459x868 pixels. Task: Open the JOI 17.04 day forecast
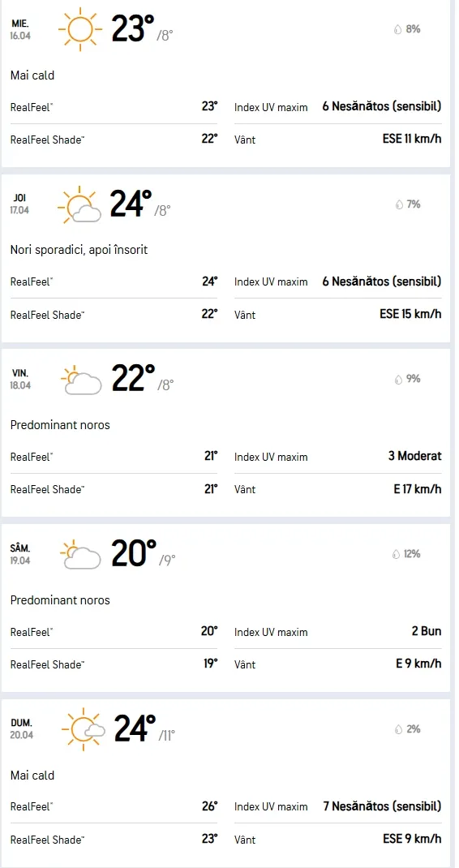[225, 259]
